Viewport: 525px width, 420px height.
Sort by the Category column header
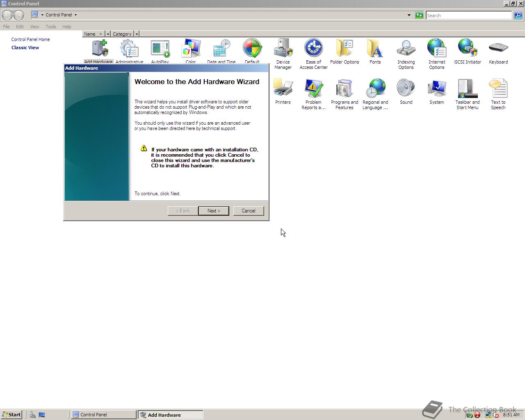[x=122, y=34]
